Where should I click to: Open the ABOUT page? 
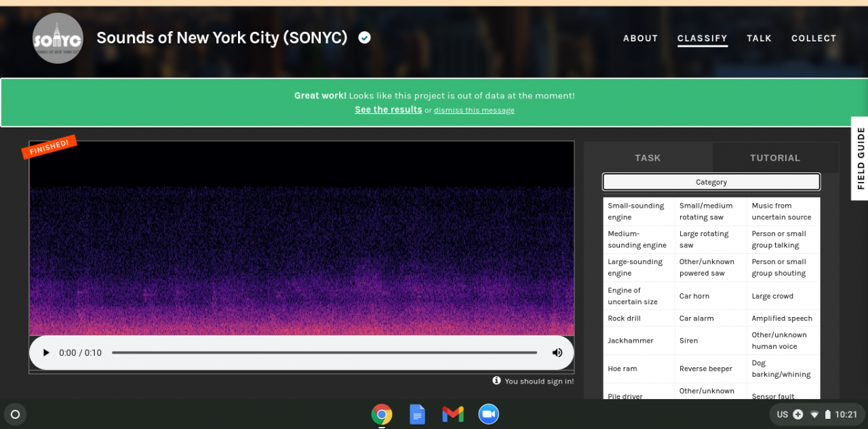[x=641, y=39]
